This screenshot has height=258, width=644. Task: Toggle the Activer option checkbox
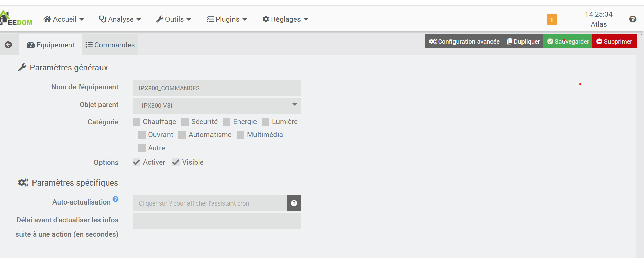pos(137,162)
